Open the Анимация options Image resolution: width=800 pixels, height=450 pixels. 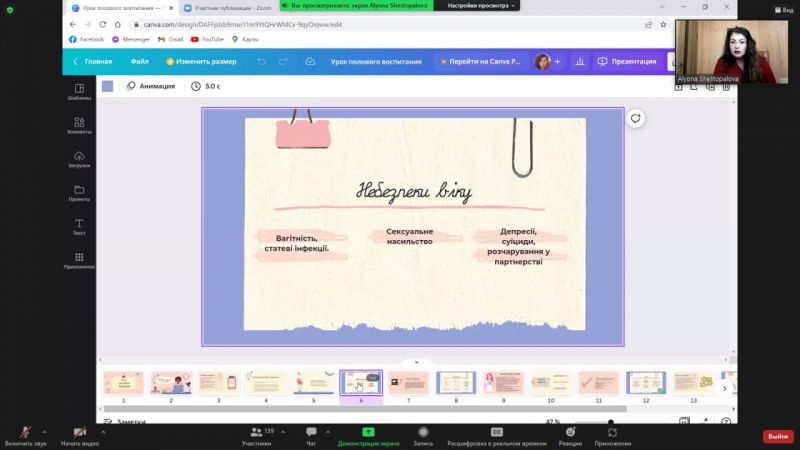click(x=151, y=86)
